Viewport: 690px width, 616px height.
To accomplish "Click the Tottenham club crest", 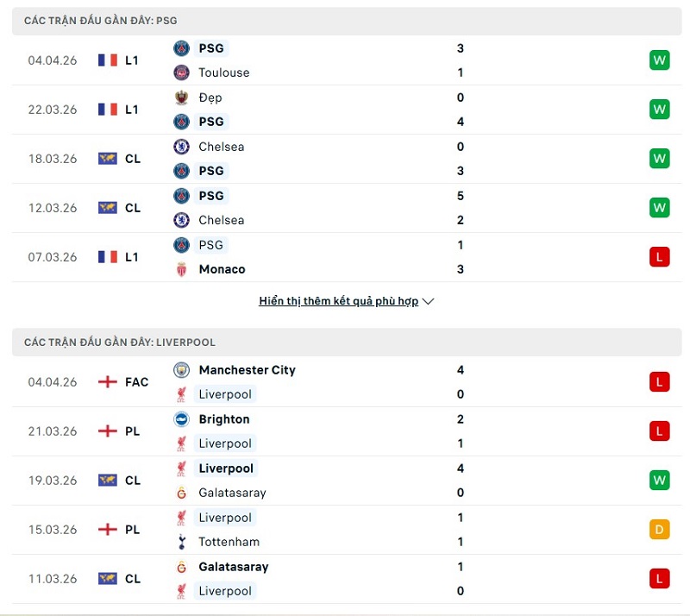I will [183, 542].
